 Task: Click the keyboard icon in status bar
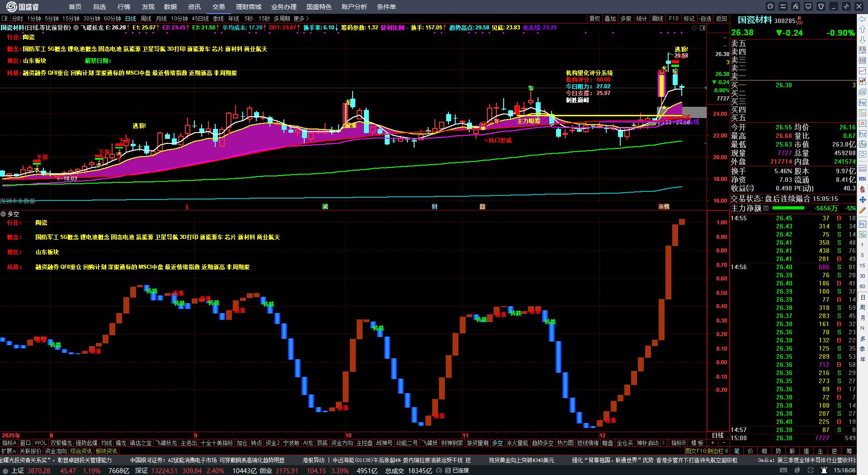(x=783, y=470)
